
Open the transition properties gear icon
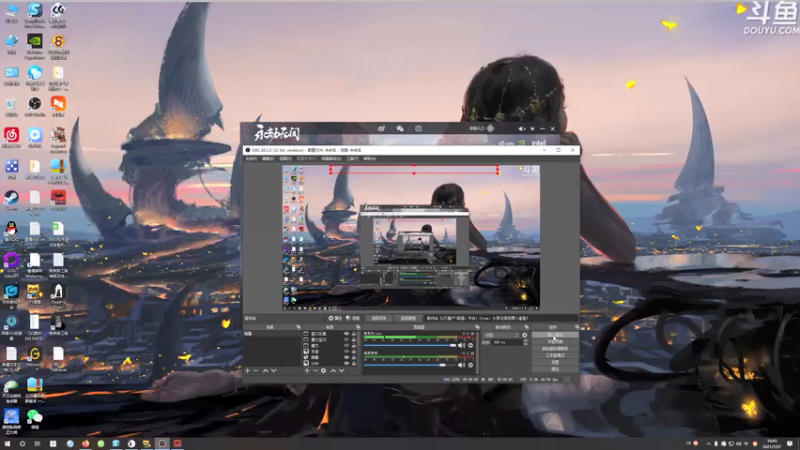[x=524, y=335]
